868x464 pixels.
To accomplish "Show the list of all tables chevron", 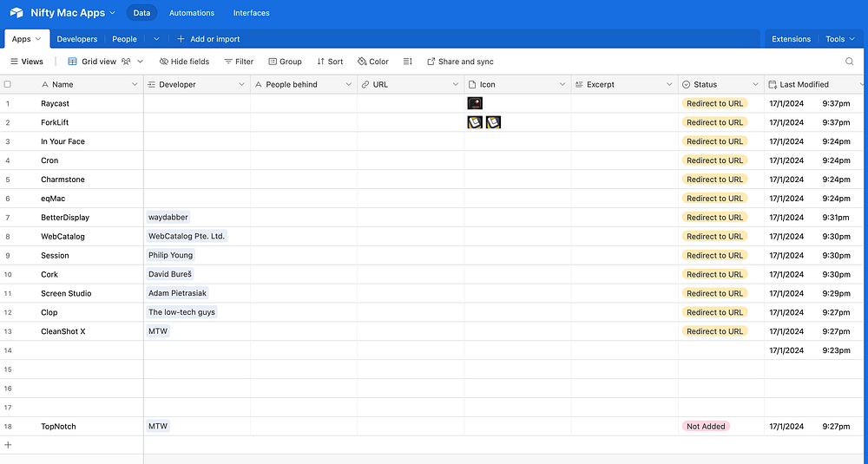I will point(156,39).
